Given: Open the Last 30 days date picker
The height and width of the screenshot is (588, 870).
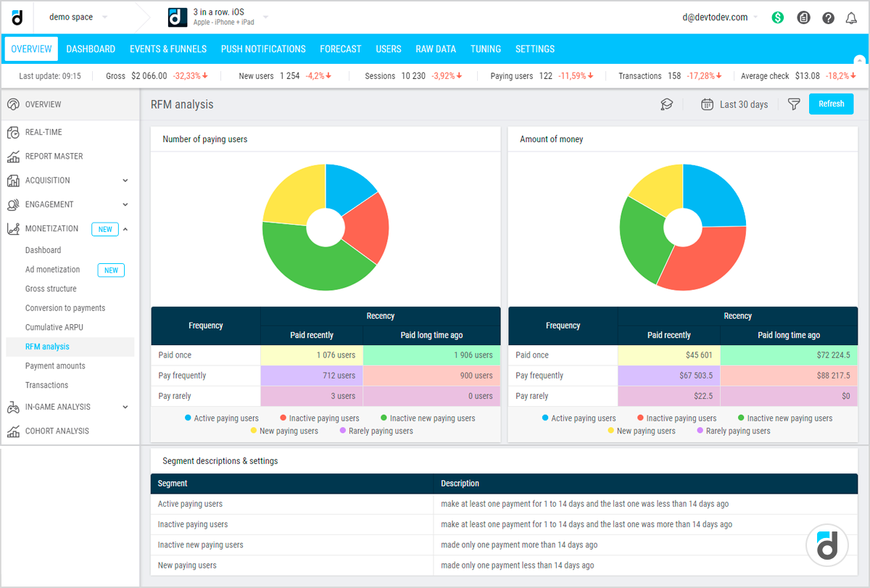Looking at the screenshot, I should (x=734, y=104).
